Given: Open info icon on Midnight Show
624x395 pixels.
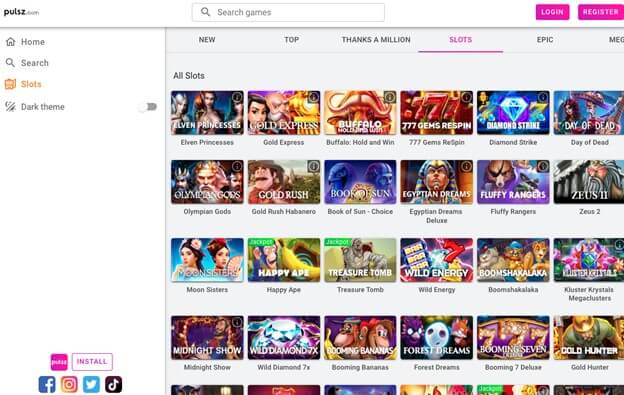Looking at the screenshot, I should pyautogui.click(x=237, y=322).
